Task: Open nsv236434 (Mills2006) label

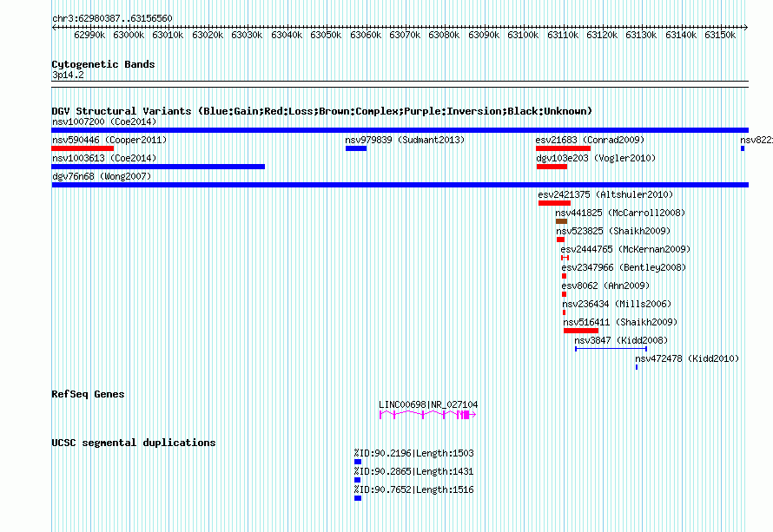Action: pos(617,304)
